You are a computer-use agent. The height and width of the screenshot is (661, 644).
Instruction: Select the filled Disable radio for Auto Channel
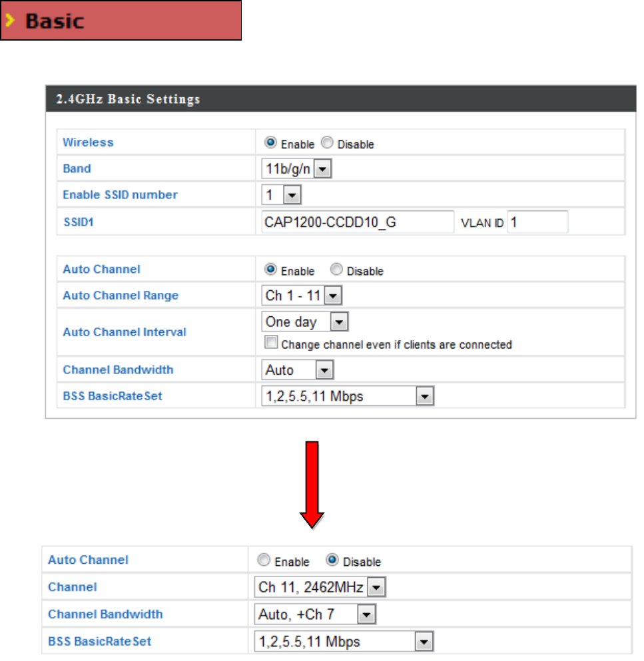coord(332,560)
